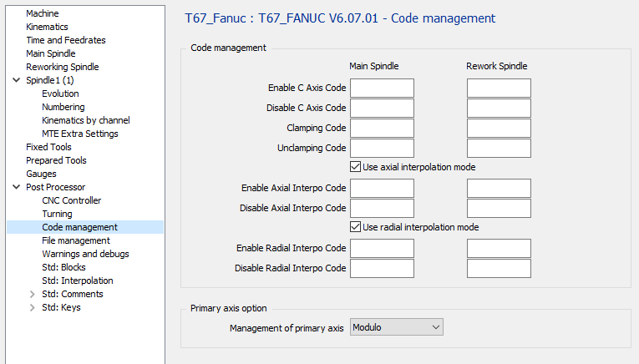Open the CNC Controller page
This screenshot has height=364, width=639.
tap(71, 200)
